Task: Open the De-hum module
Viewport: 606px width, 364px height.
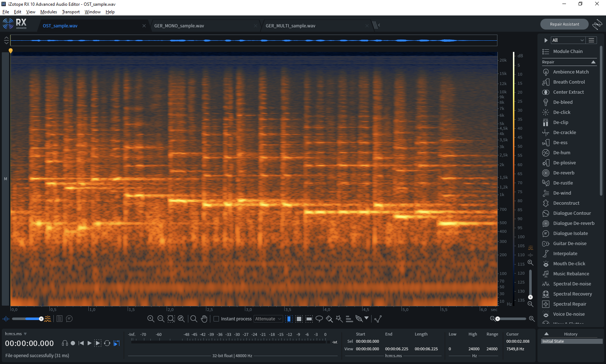Action: pyautogui.click(x=562, y=152)
